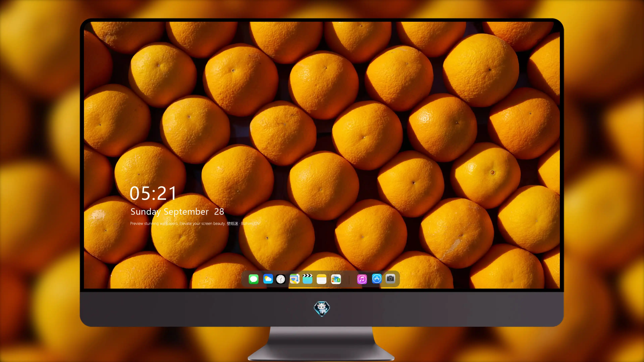
Task: Open the Videos clapperboard app
Action: tap(308, 279)
